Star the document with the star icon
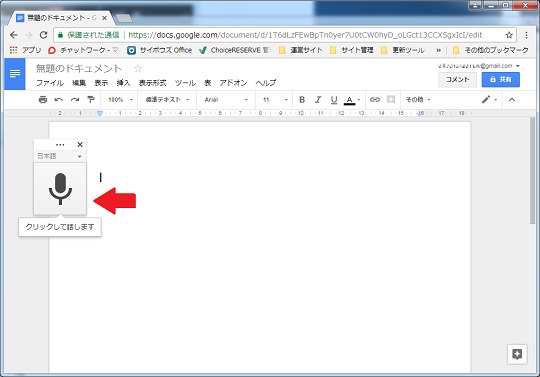This screenshot has width=540, height=377. 138,69
